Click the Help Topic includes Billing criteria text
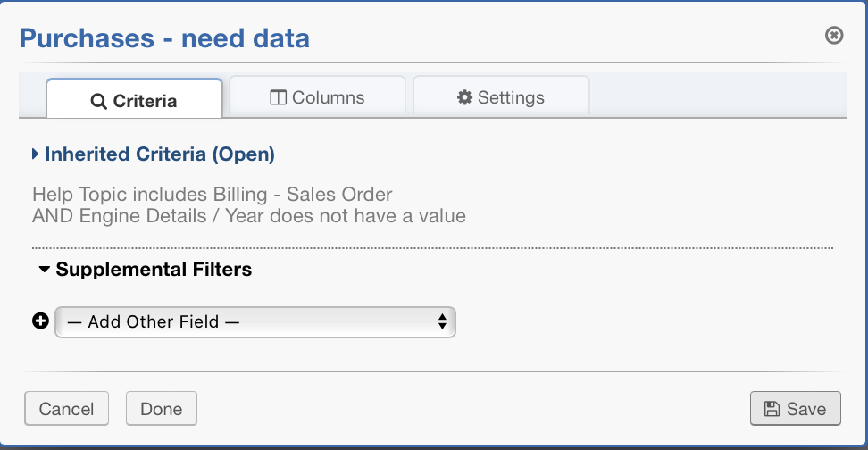This screenshot has width=868, height=450. pyautogui.click(x=212, y=195)
